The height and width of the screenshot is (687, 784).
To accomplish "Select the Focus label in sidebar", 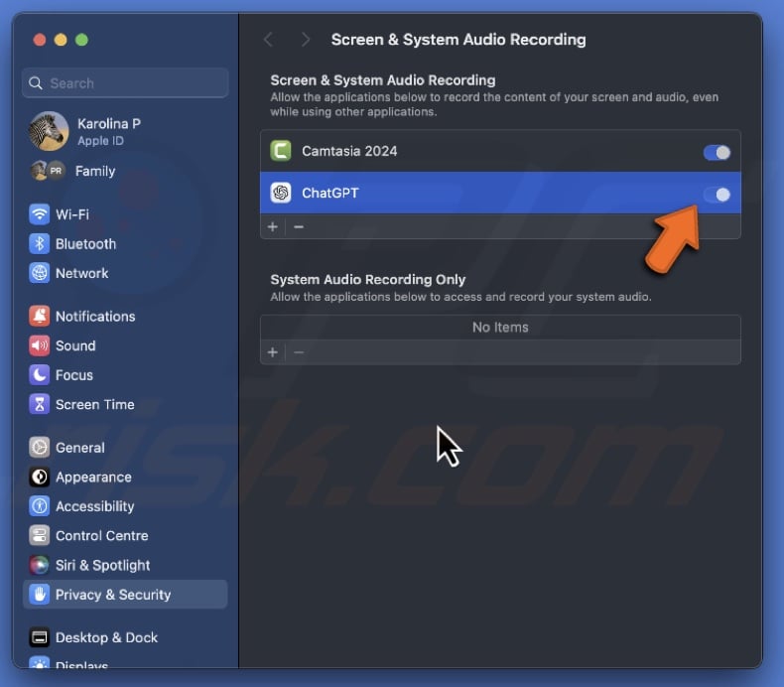I will point(74,375).
